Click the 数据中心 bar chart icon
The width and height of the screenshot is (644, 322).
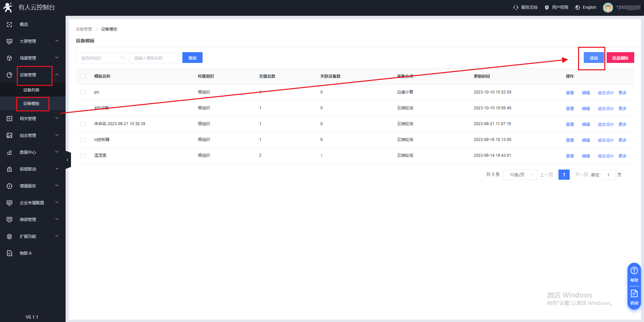(x=9, y=152)
